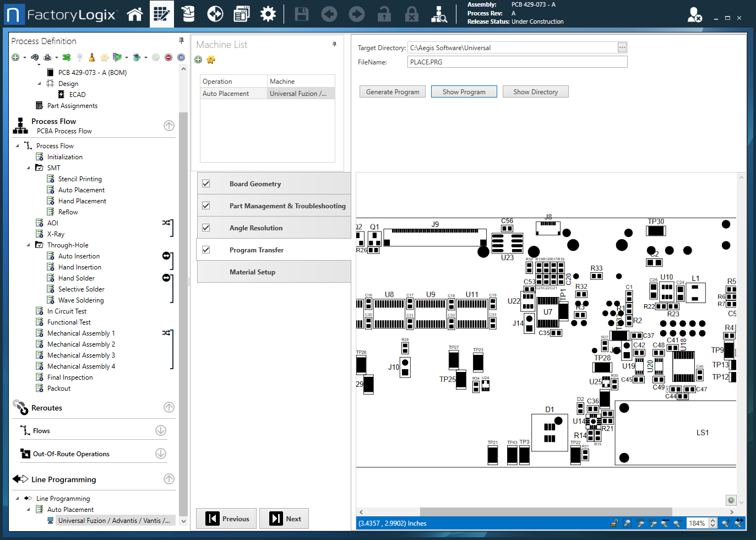756x540 pixels.
Task: Click the FileName input field
Action: [517, 62]
